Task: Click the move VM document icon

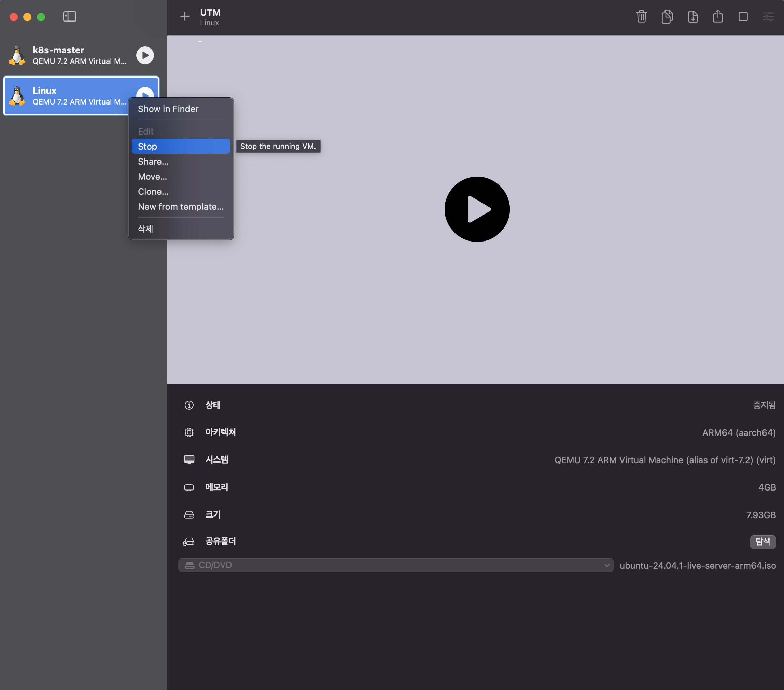Action: [x=693, y=16]
